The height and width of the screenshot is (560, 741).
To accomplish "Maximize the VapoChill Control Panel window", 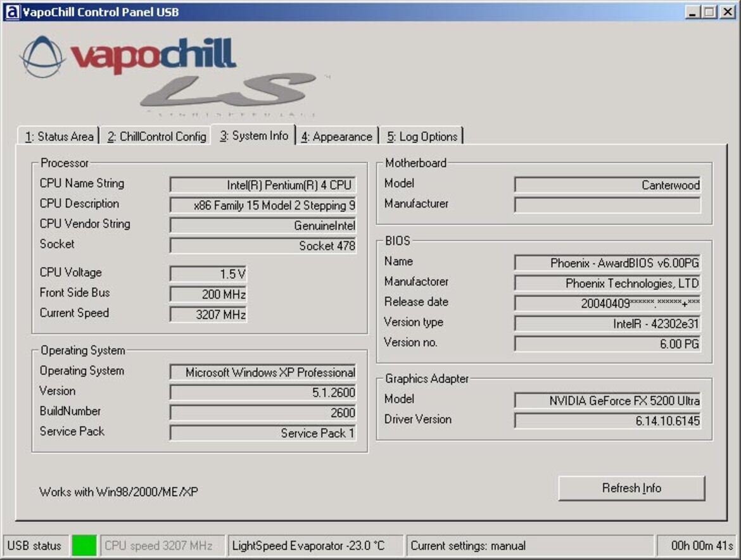I will click(x=709, y=12).
